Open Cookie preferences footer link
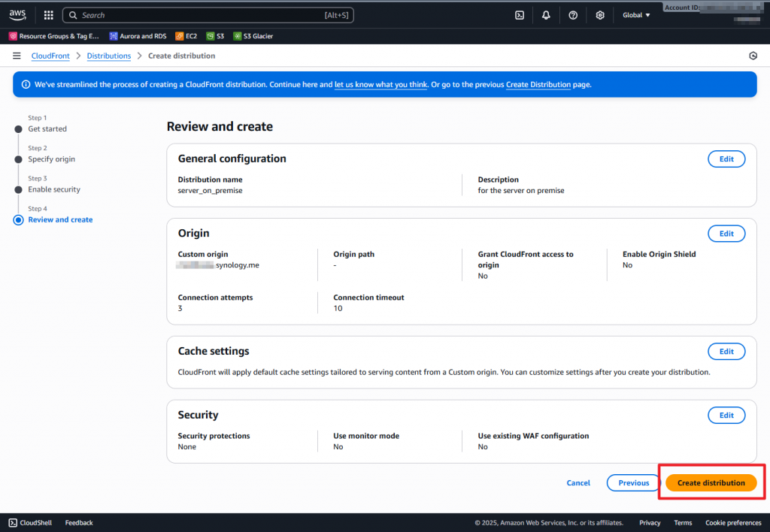The width and height of the screenshot is (770, 532). click(x=733, y=523)
